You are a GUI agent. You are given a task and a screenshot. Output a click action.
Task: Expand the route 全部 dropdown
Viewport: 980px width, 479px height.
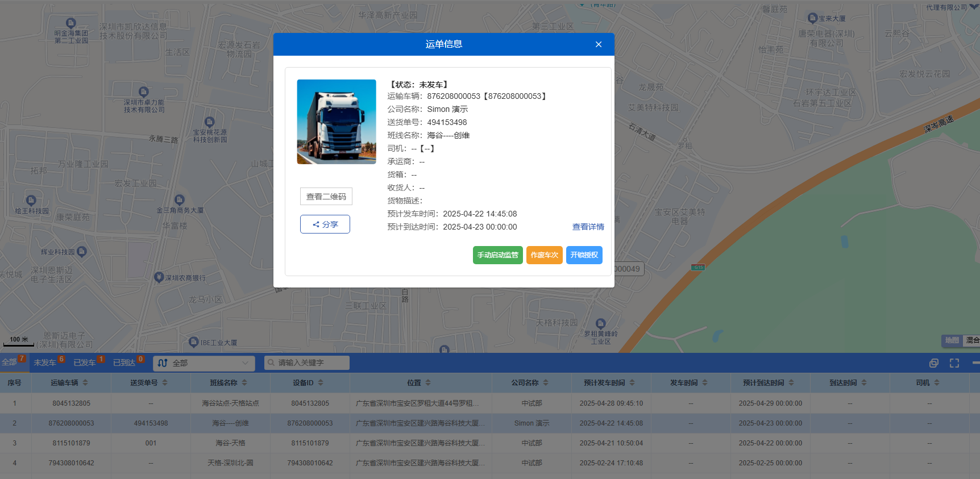204,363
